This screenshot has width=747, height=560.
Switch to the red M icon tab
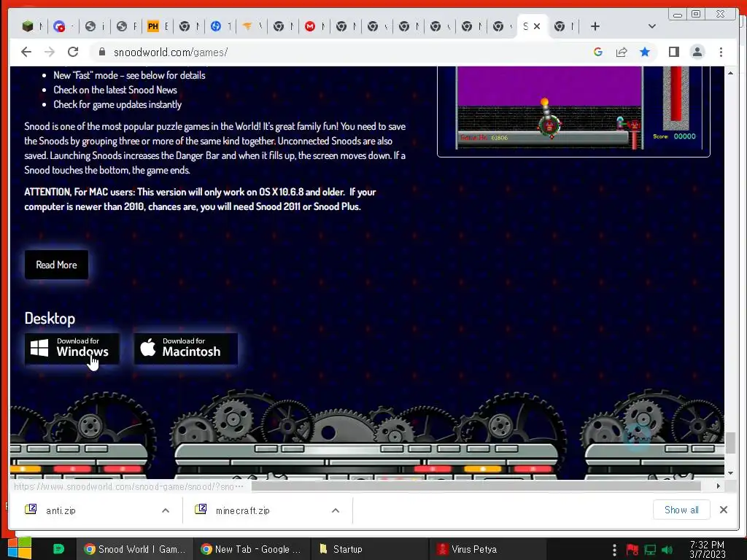pyautogui.click(x=310, y=26)
